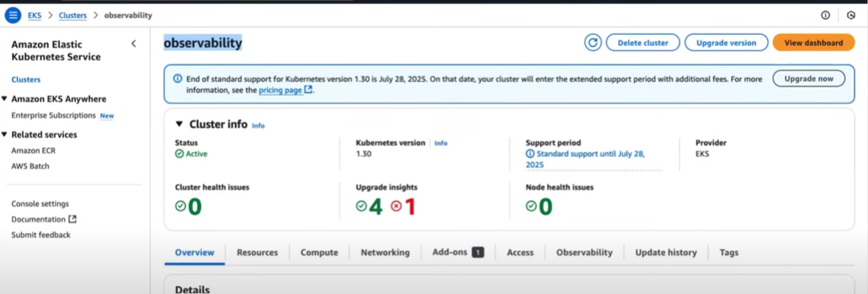Click the Info link next to Cluster info
Image resolution: width=868 pixels, height=294 pixels.
[258, 126]
